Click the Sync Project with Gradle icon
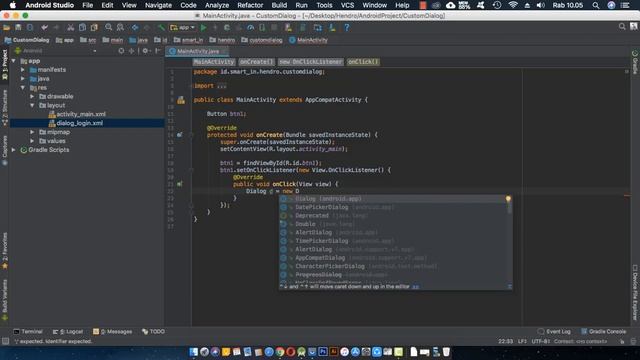 [303, 27]
